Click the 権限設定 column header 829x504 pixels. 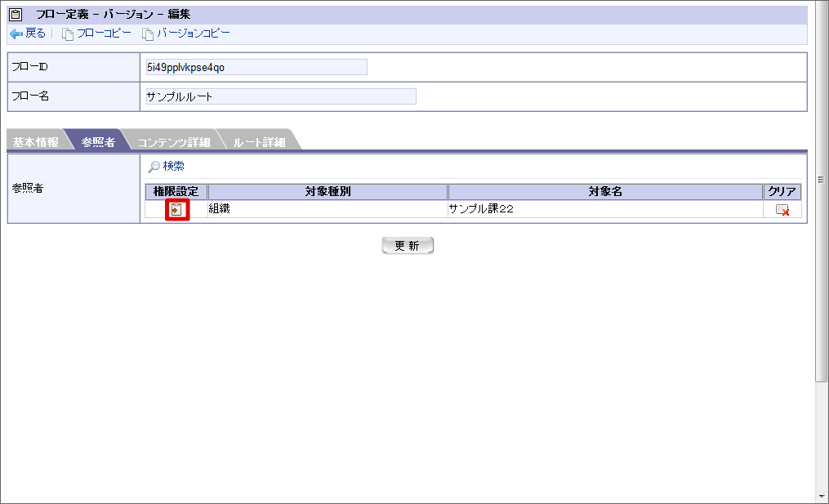(176, 191)
